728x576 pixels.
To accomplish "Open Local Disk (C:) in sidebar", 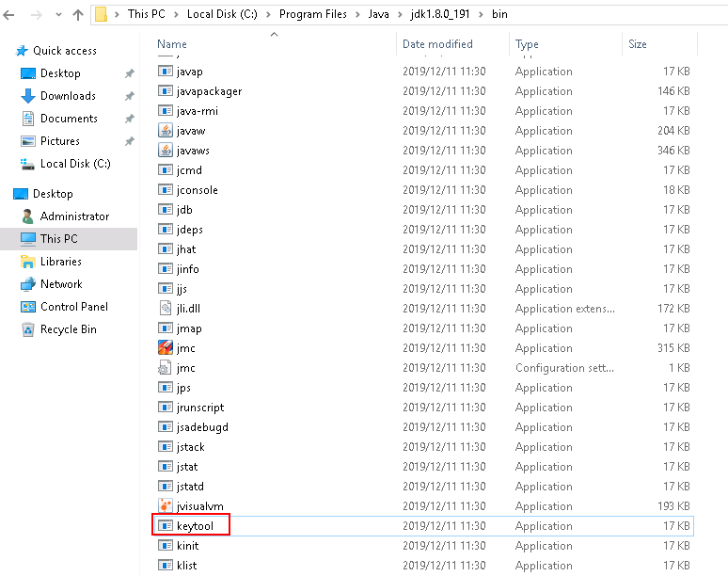I will tap(75, 164).
